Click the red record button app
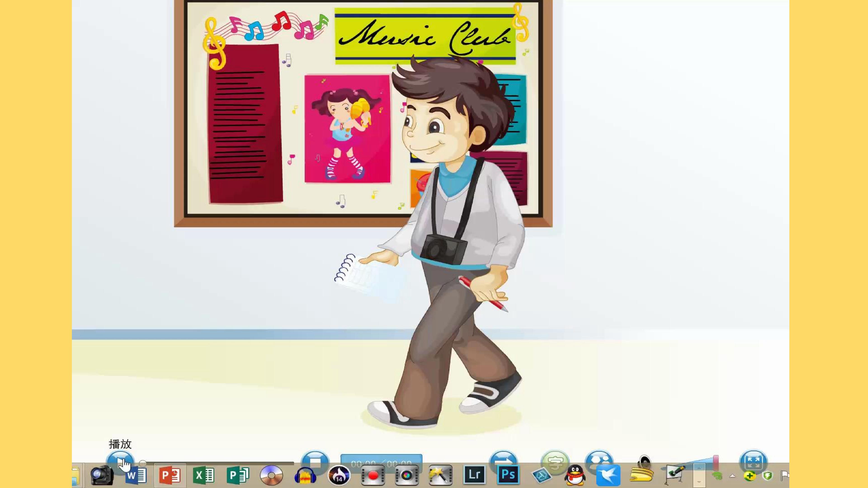The height and width of the screenshot is (488, 868). click(x=373, y=475)
